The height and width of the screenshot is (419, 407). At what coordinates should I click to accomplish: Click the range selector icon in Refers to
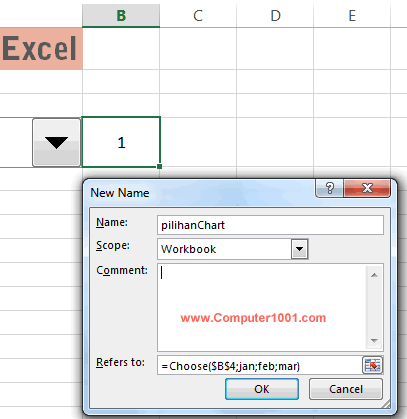373,365
